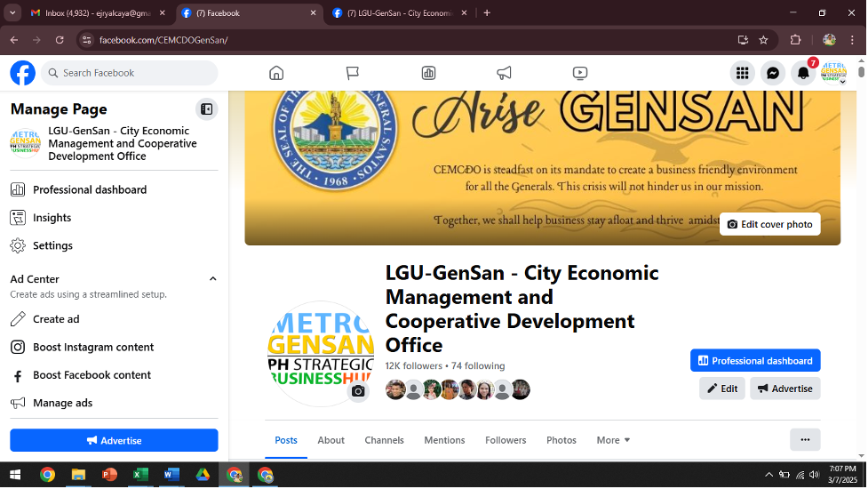
Task: Switch to Gmail Inbox browser tab
Action: point(98,12)
